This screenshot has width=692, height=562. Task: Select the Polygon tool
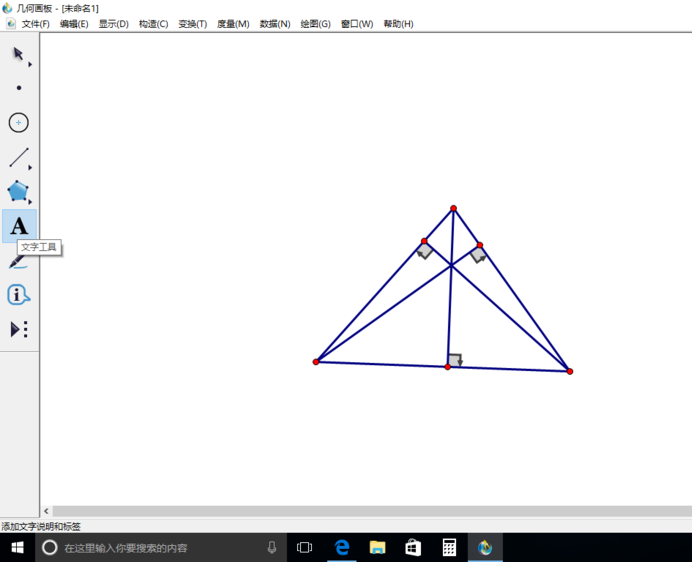(18, 191)
